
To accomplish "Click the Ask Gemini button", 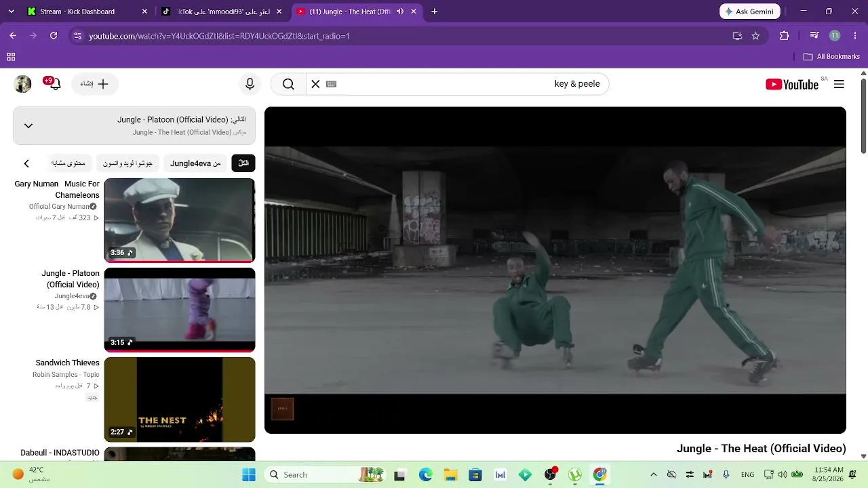I will tap(750, 12).
